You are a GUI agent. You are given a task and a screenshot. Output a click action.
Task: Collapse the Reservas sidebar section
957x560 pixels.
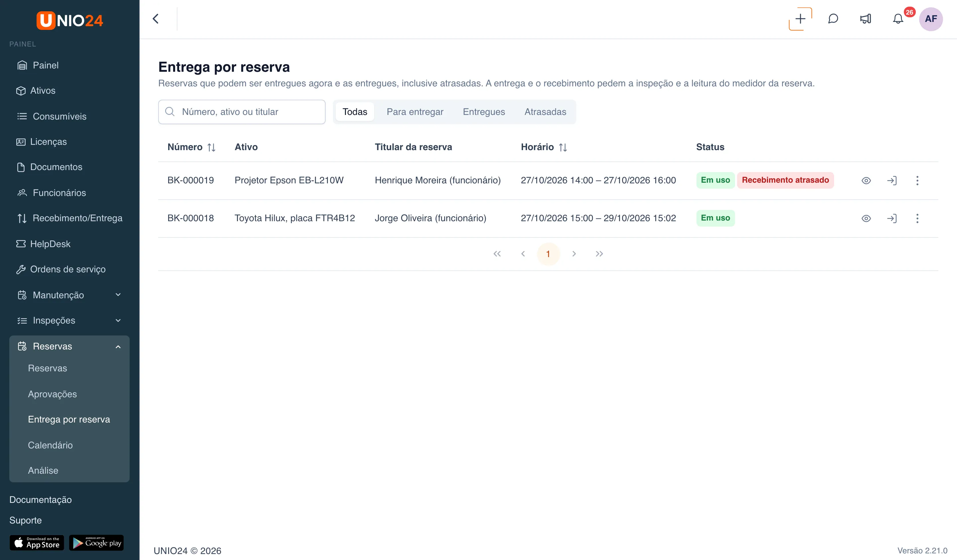pos(69,346)
